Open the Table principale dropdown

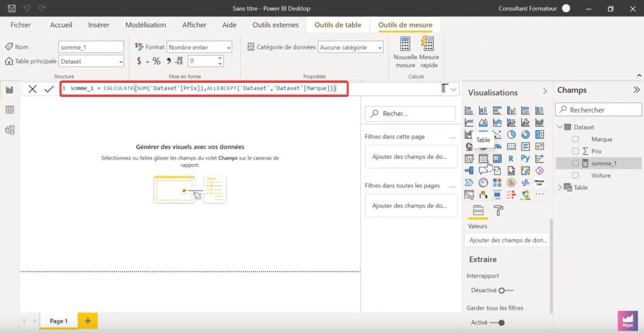tap(91, 62)
